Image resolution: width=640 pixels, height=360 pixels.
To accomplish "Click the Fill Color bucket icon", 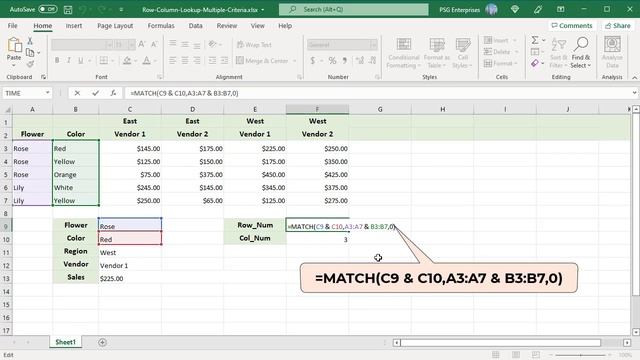I will pyautogui.click(x=127, y=60).
